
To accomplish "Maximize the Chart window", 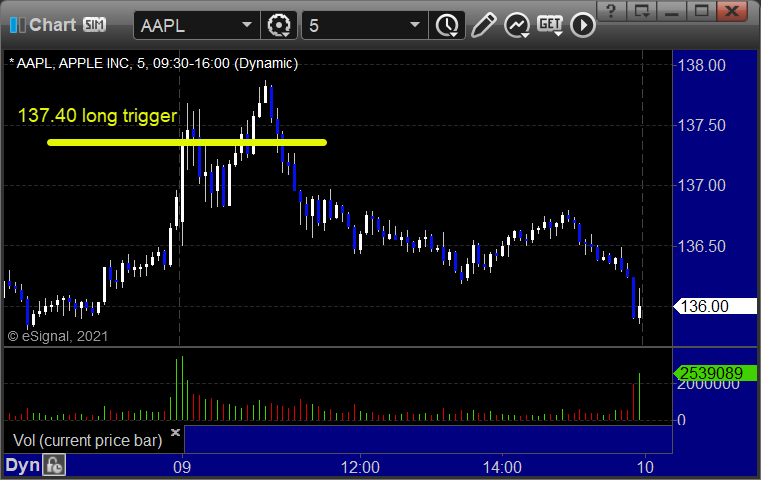I will click(701, 11).
